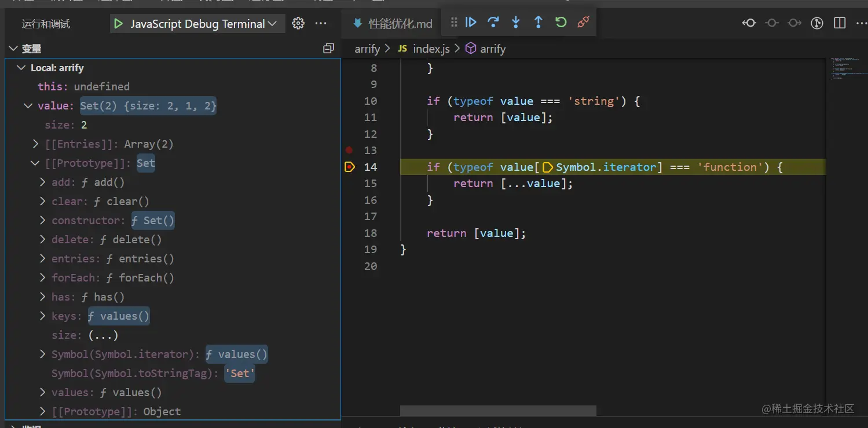
Task: Click line number 10 in gutter
Action: coord(371,101)
